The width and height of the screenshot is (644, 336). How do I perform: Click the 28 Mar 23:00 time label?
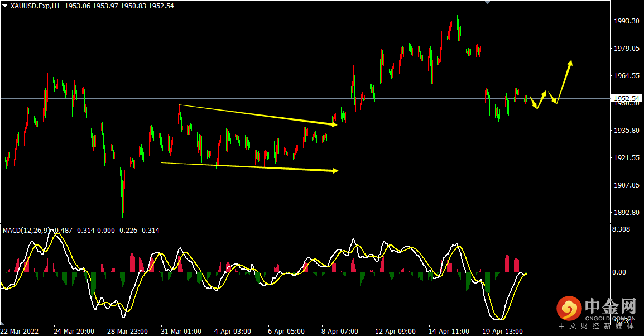click(127, 331)
